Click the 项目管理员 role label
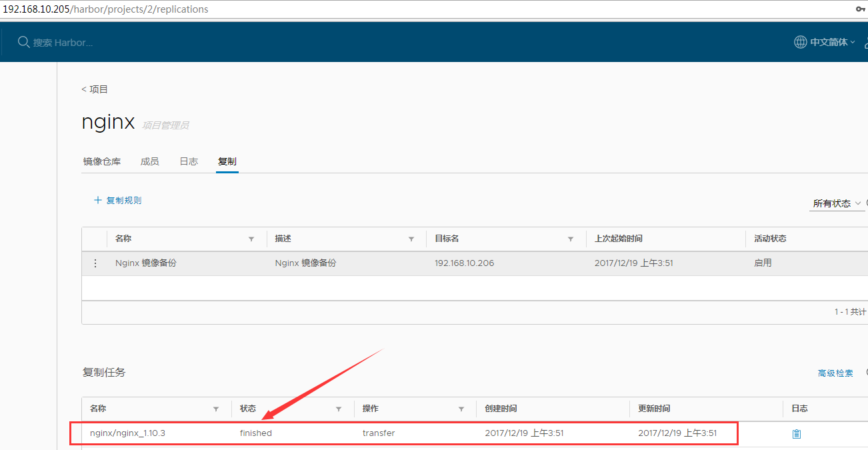Viewport: 868px width, 450px height. [x=165, y=125]
